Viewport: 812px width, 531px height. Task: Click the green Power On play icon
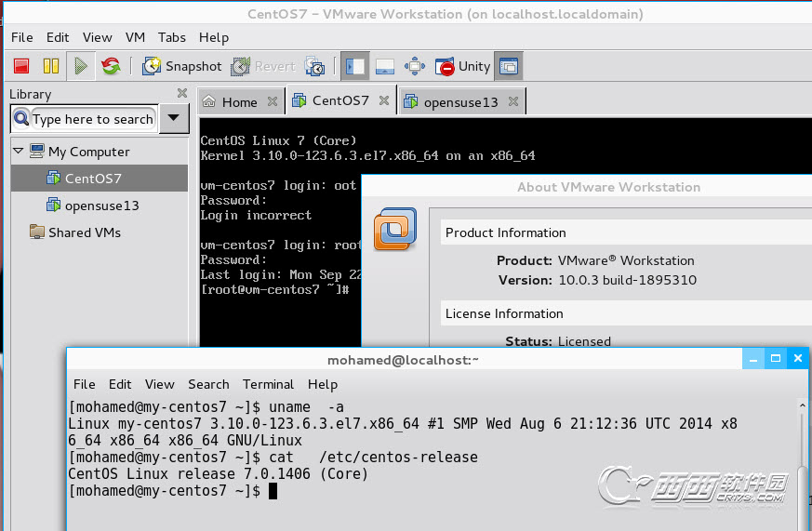pos(81,66)
